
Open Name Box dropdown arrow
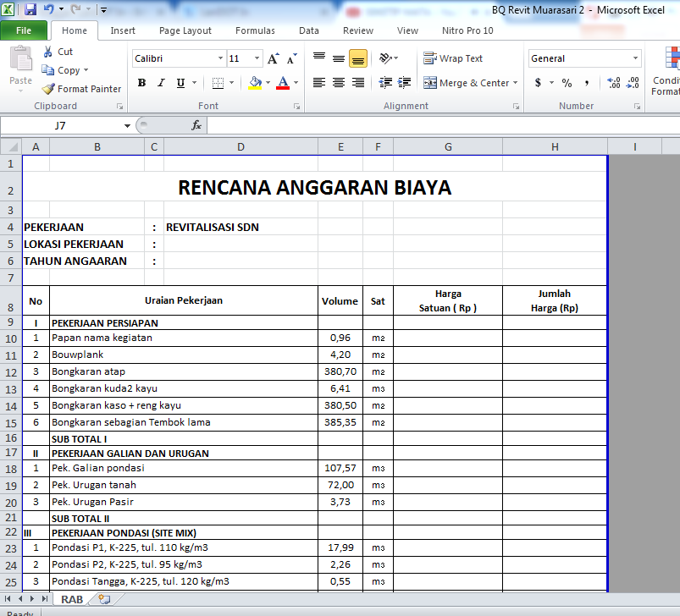[127, 125]
